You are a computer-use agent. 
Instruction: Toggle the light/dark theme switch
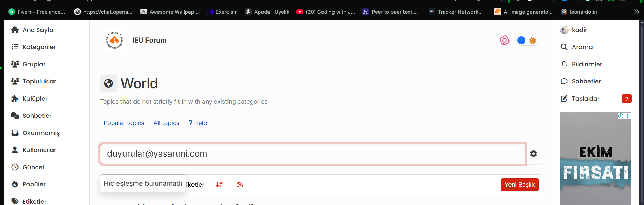[x=527, y=41]
